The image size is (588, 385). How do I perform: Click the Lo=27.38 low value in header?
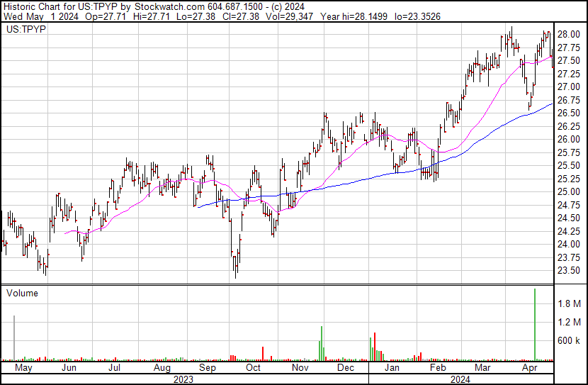coord(196,16)
